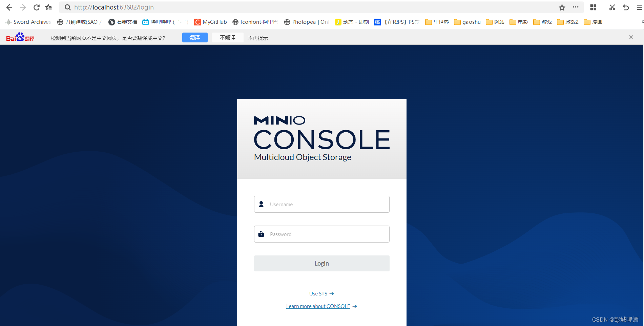Go forward with the browser forward arrow
The height and width of the screenshot is (326, 644).
click(x=23, y=7)
